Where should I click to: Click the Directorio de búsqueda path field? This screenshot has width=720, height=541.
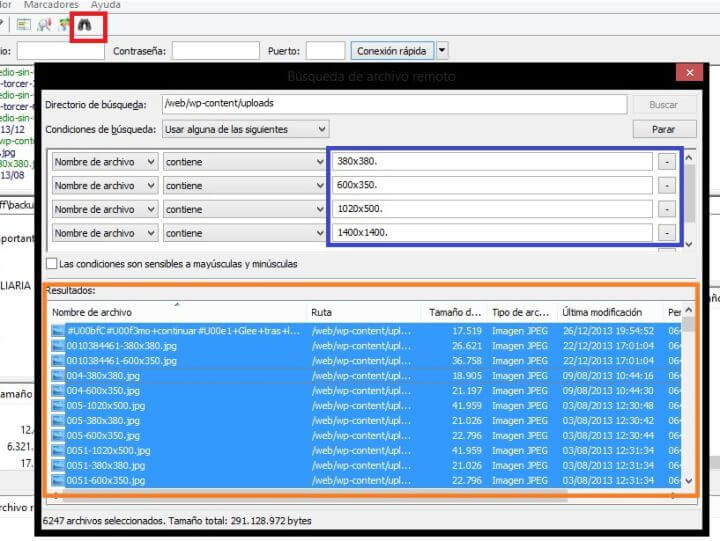[393, 104]
